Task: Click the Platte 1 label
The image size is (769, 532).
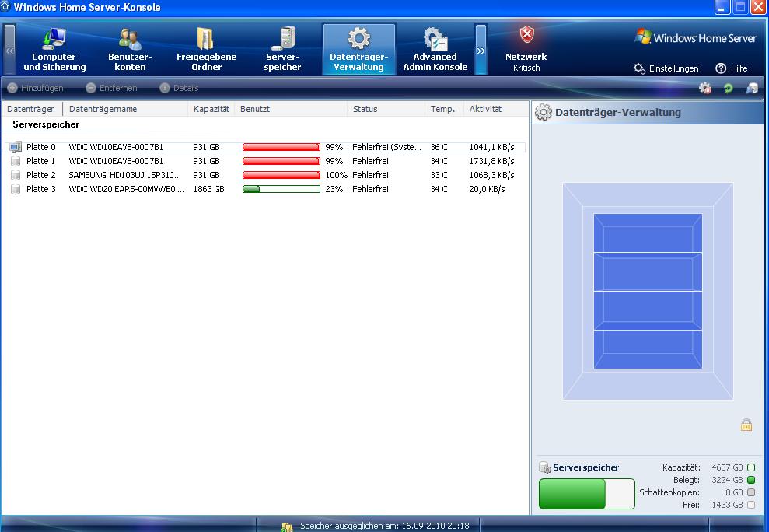Action: (41, 161)
